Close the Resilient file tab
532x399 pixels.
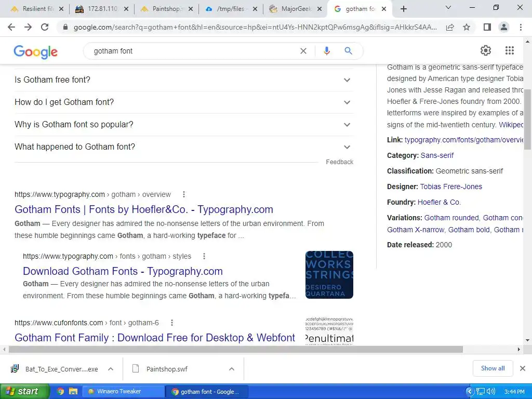[61, 9]
